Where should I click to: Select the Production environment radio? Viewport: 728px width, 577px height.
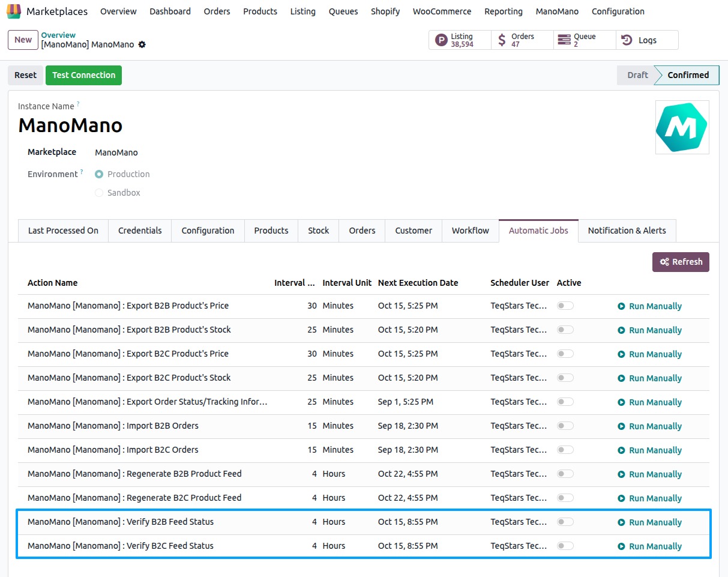99,174
